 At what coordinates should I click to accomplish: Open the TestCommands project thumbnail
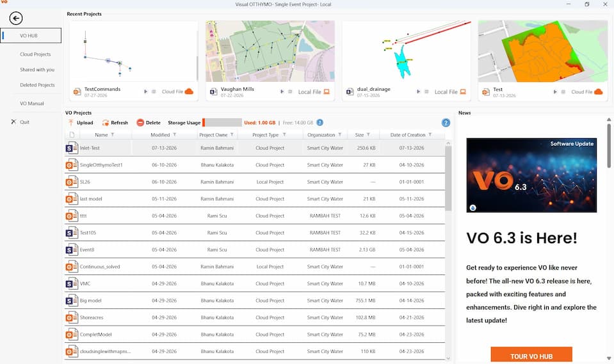[133, 51]
